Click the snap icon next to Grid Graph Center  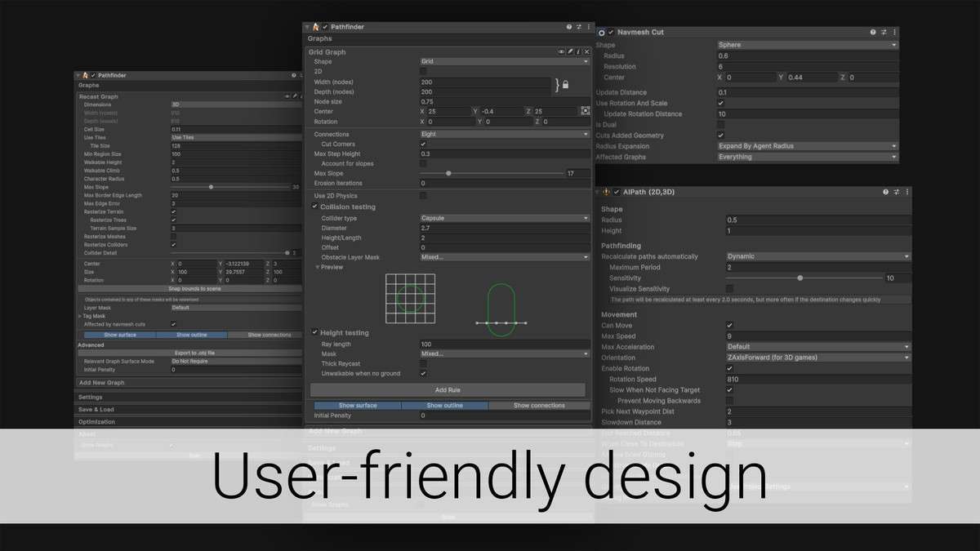point(586,111)
